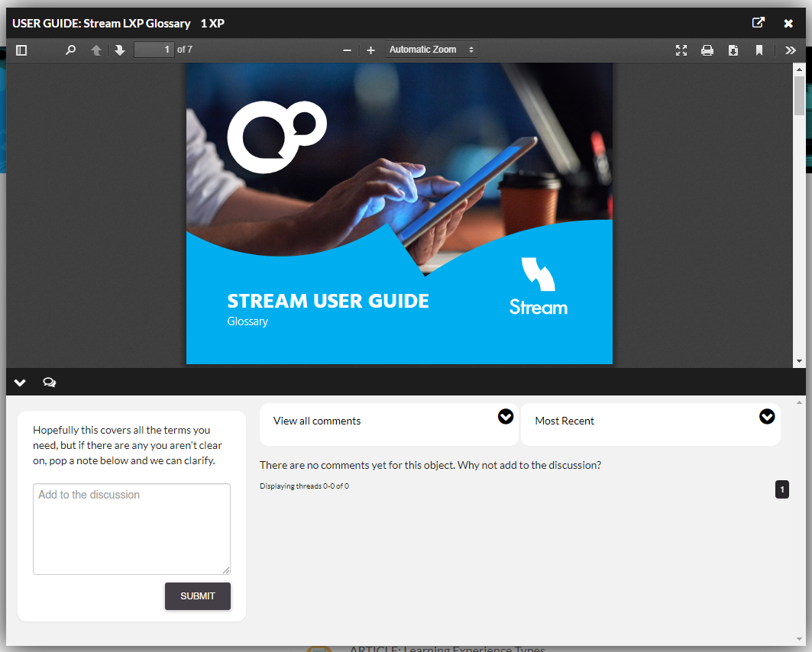Click the bookmark current view icon

pos(759,50)
